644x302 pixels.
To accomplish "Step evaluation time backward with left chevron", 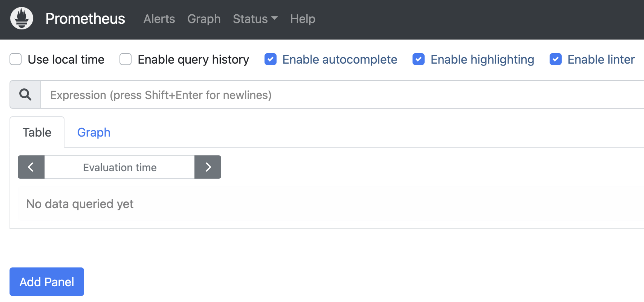I will [31, 167].
